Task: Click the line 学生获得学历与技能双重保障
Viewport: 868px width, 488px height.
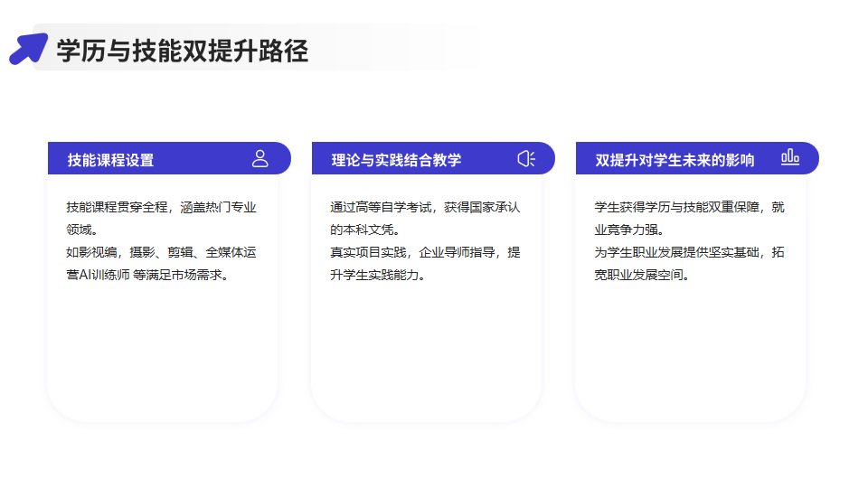Action: point(689,207)
